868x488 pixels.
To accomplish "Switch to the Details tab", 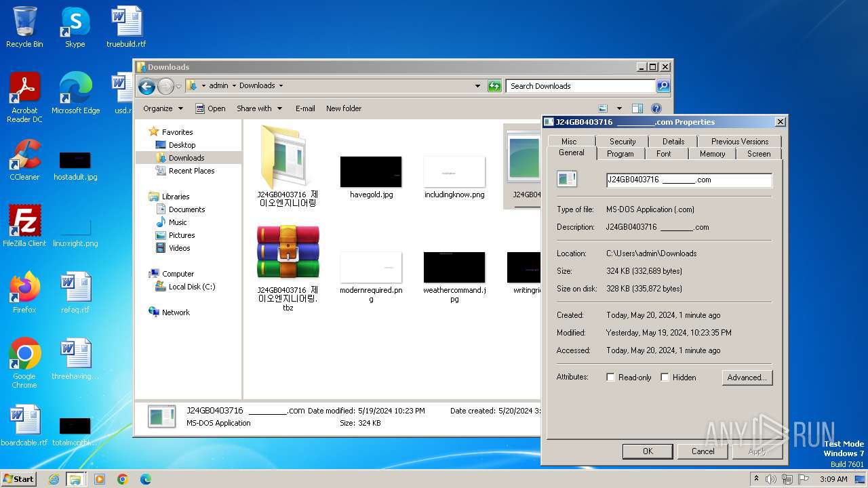I will click(x=673, y=142).
